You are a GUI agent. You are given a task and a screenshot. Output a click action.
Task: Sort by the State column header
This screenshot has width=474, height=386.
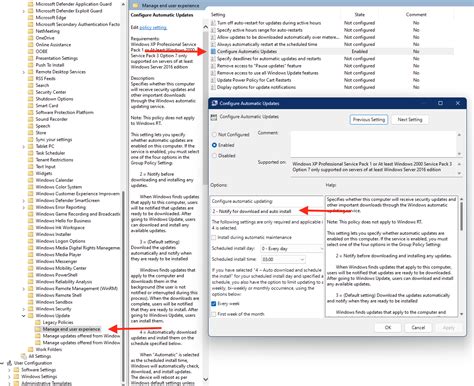359,15
